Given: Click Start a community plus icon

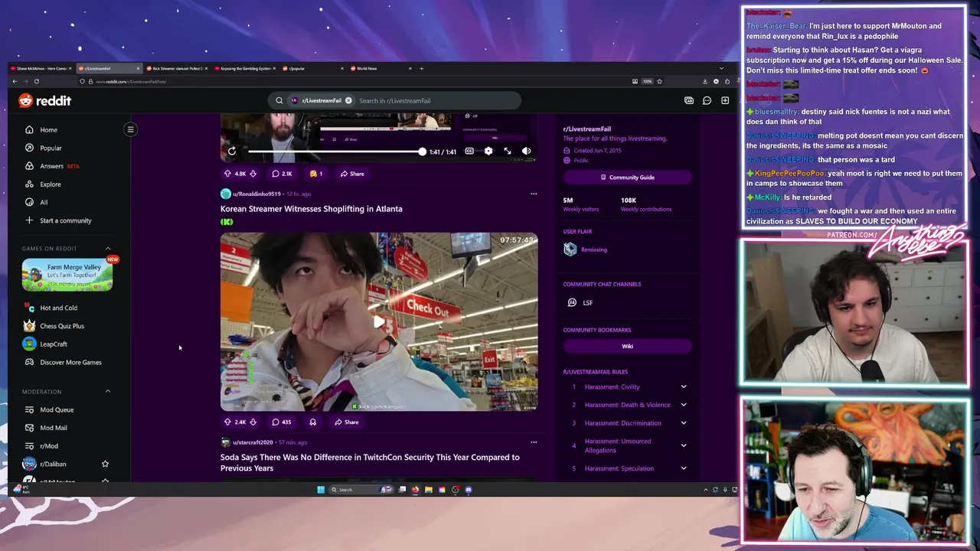Looking at the screenshot, I should pyautogui.click(x=29, y=220).
